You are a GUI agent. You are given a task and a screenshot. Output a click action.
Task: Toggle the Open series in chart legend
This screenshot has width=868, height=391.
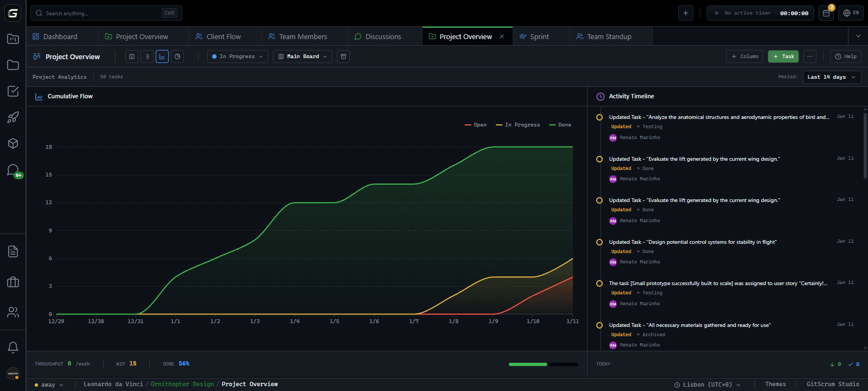(x=476, y=125)
